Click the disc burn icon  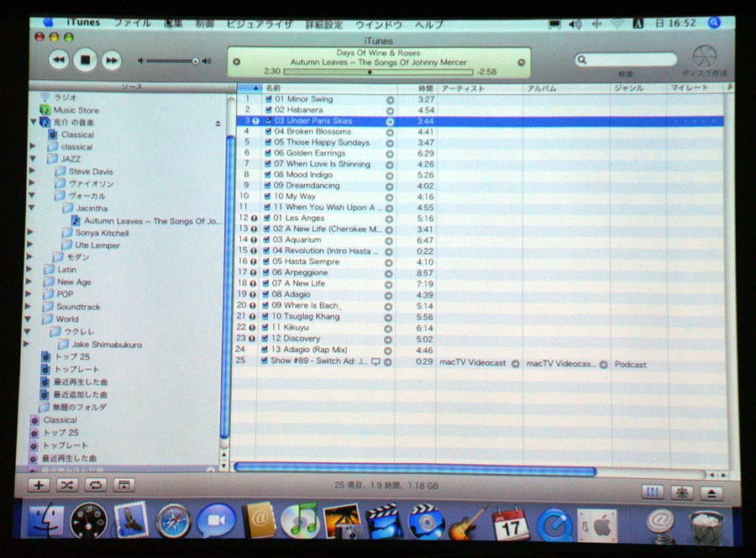coord(705,57)
